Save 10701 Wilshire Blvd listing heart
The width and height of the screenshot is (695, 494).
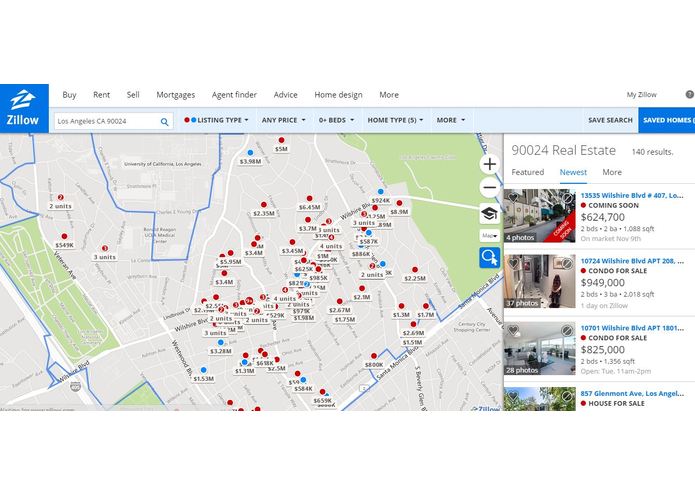(x=513, y=330)
